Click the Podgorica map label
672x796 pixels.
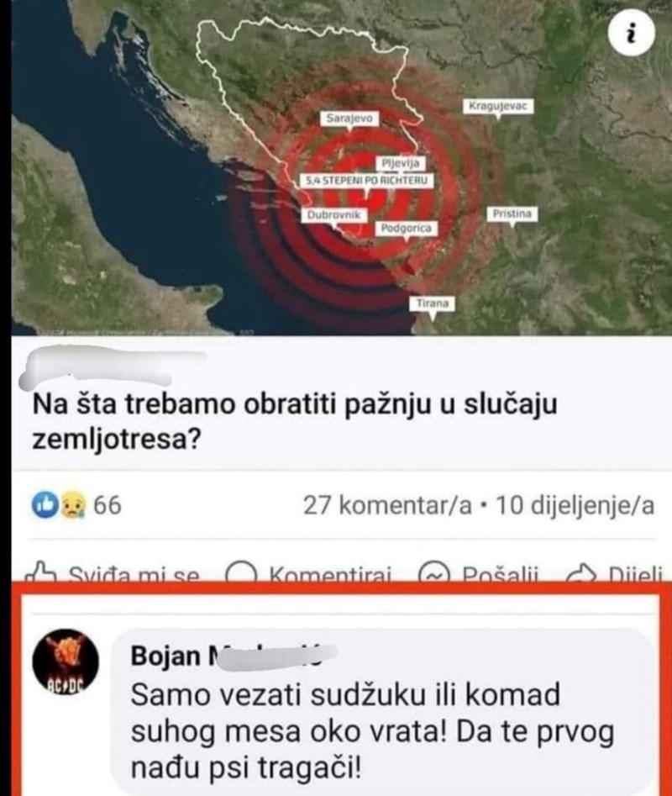(x=407, y=229)
